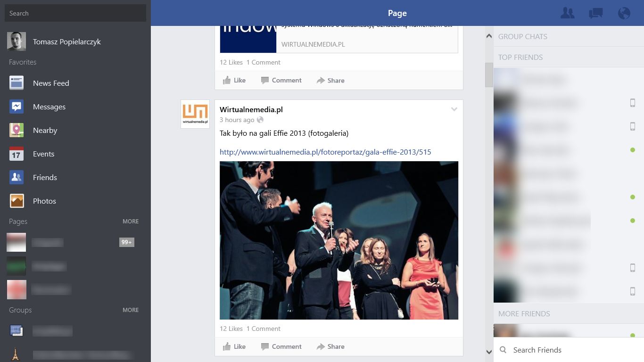This screenshot has height=362, width=644.
Task: Click the Photos sidebar icon
Action: click(x=17, y=201)
